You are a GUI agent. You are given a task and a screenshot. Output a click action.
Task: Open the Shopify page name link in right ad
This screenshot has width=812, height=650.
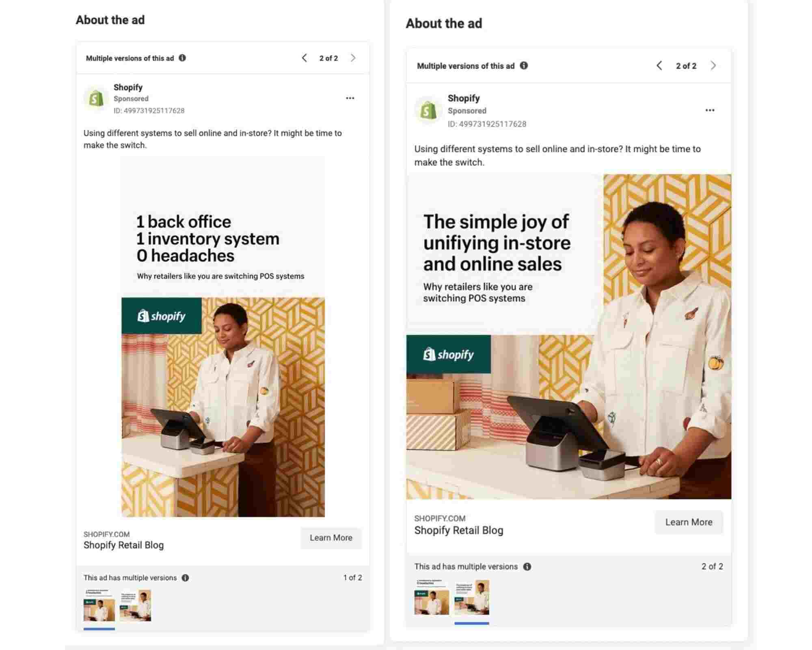point(464,98)
